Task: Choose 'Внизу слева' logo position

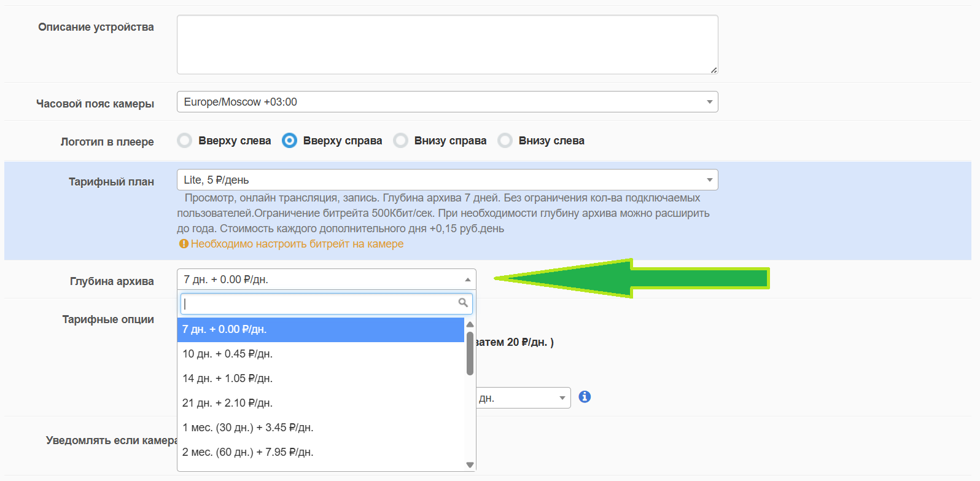Action: (505, 141)
